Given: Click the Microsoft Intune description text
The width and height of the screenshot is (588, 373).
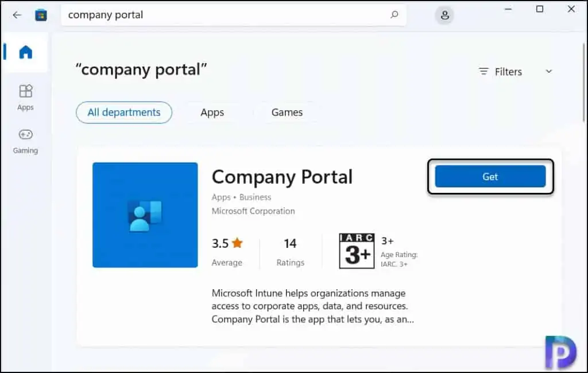Looking at the screenshot, I should tap(313, 306).
